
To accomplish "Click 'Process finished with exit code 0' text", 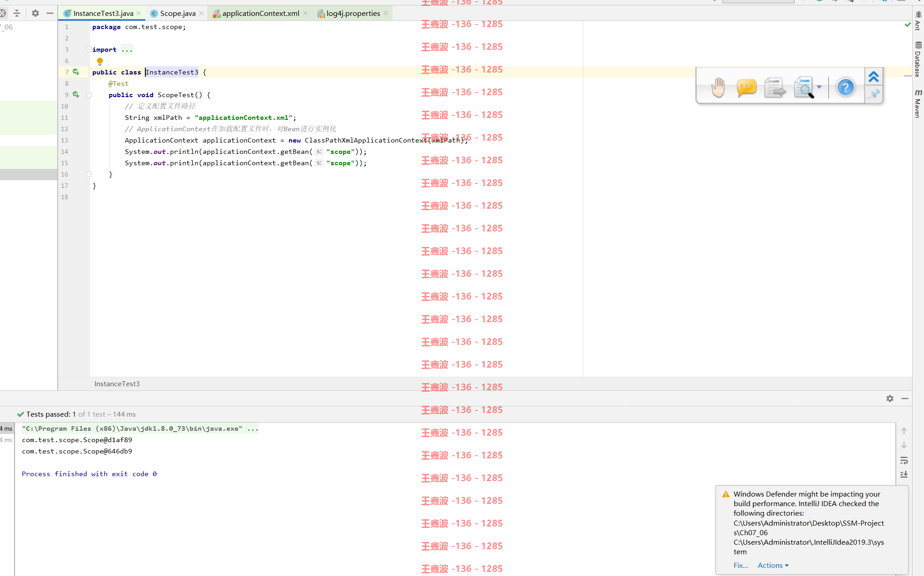I will [89, 474].
